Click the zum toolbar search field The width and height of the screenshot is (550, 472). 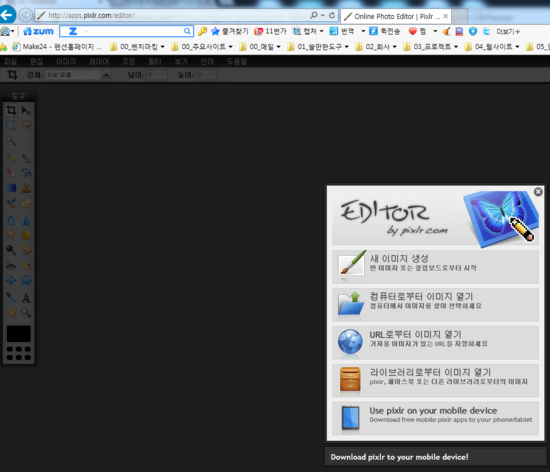click(x=126, y=31)
